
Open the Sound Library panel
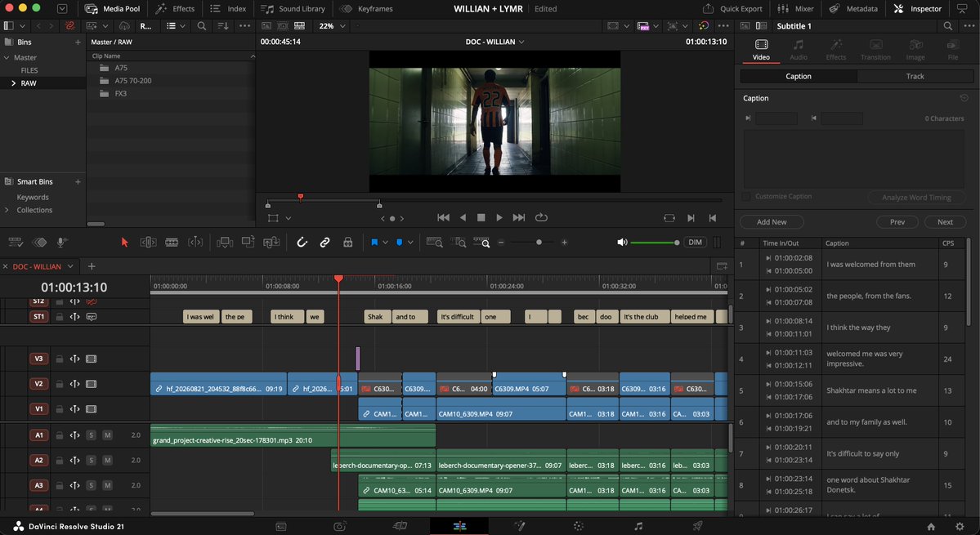pyautogui.click(x=293, y=9)
